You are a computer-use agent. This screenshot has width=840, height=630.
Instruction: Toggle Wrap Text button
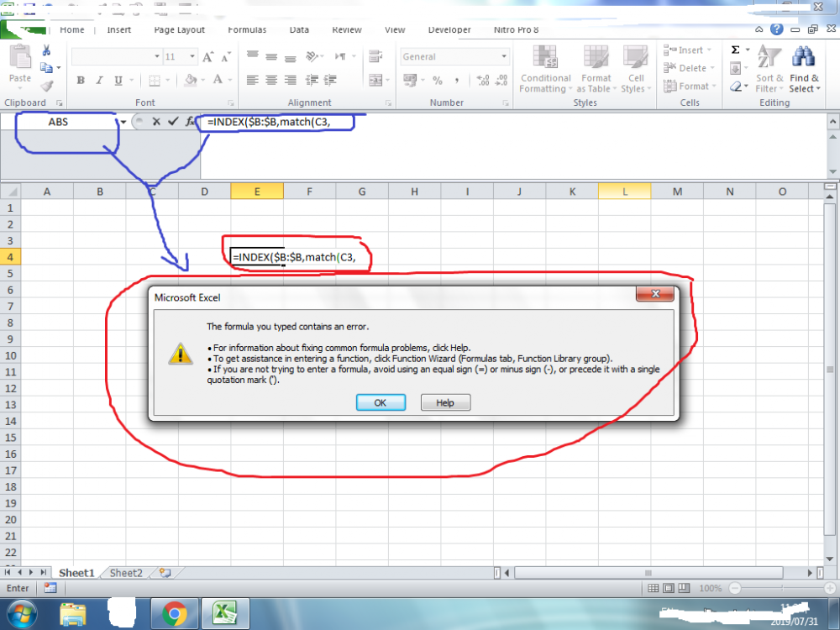pos(375,56)
